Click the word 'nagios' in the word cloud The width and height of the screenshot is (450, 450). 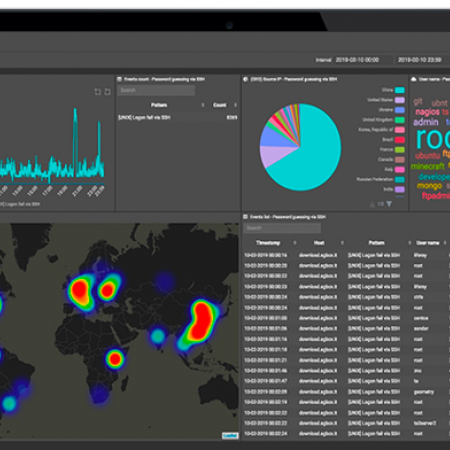point(428,112)
